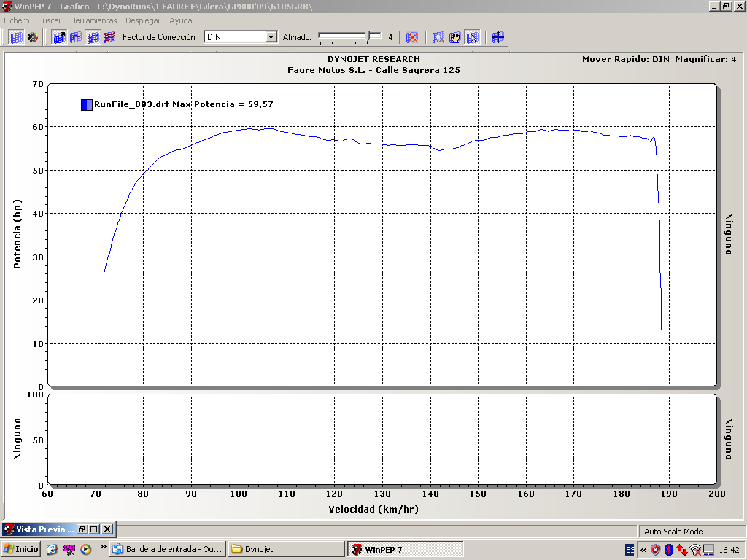Open the Factor de Corrección dropdown
The width and height of the screenshot is (747, 560).
coord(271,37)
